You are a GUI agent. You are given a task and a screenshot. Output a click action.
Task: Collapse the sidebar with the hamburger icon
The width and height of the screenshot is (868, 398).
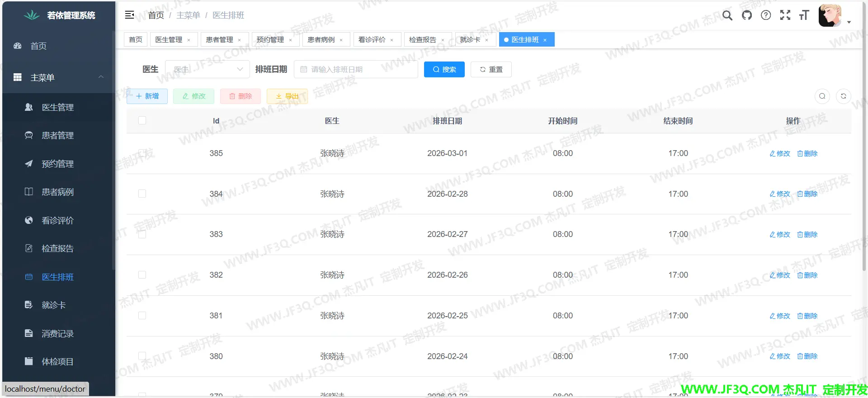[x=129, y=15]
